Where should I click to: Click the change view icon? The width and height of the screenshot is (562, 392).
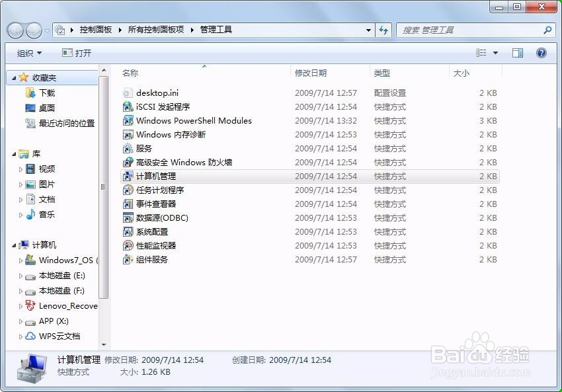[481, 53]
